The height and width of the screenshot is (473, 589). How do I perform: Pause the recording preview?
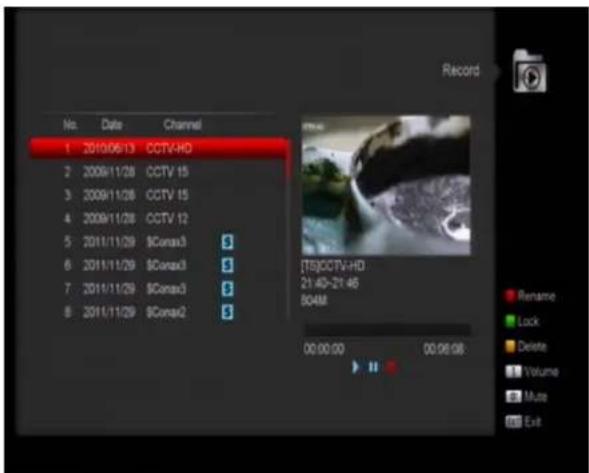(373, 367)
